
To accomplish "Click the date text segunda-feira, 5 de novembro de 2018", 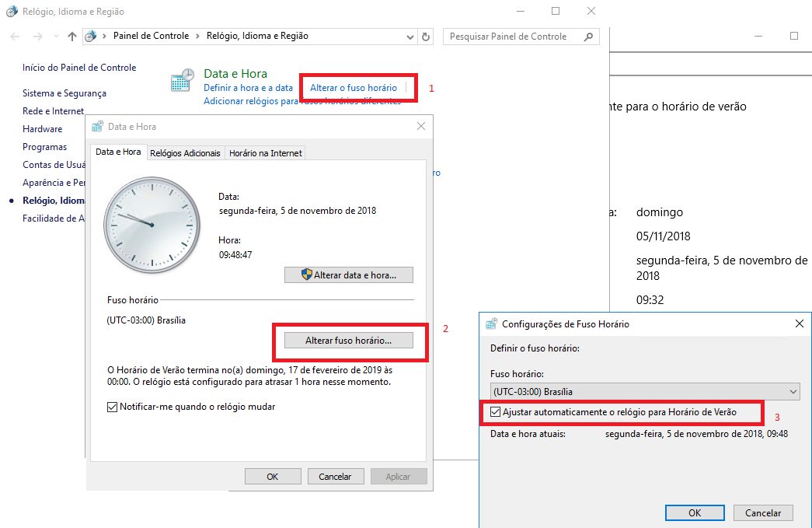I will pos(298,211).
